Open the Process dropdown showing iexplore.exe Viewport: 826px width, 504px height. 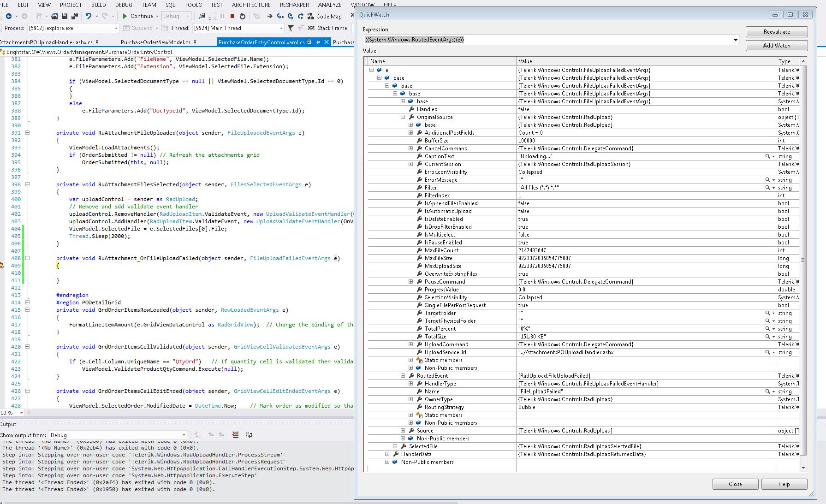pyautogui.click(x=116, y=28)
